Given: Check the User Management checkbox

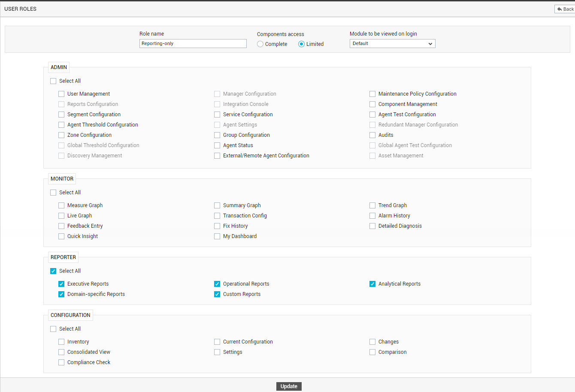Looking at the screenshot, I should tap(61, 94).
